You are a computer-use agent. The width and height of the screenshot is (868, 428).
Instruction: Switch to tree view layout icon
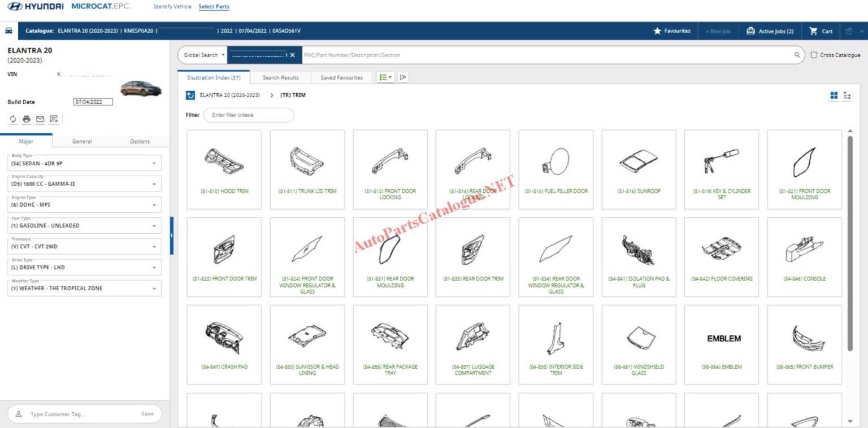847,96
